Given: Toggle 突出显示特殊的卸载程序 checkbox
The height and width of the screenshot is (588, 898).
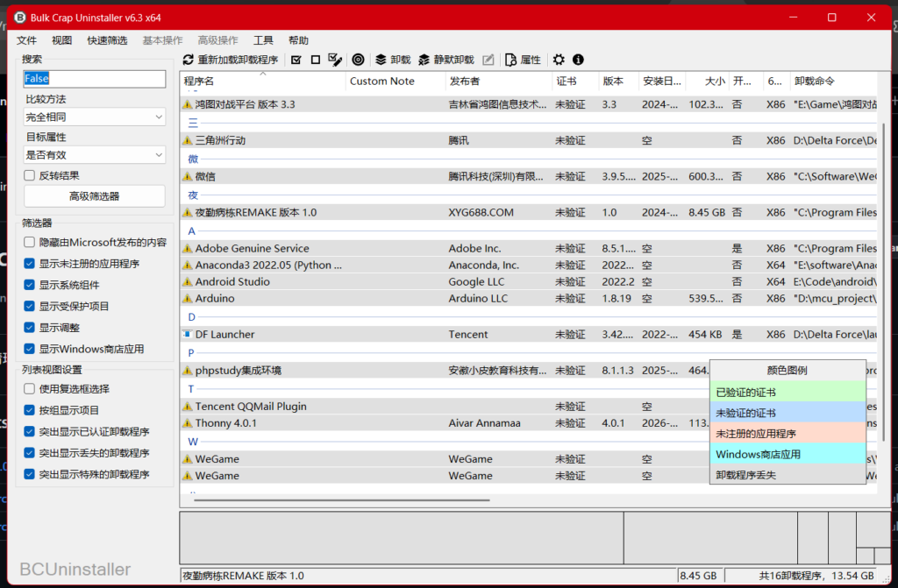Looking at the screenshot, I should point(29,473).
